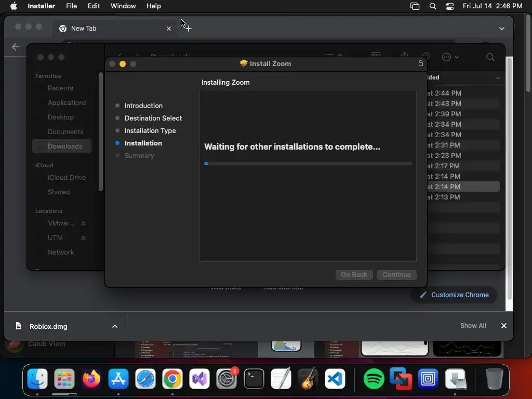Image resolution: width=532 pixels, height=399 pixels.
Task: Open the Help menu
Action: click(153, 6)
